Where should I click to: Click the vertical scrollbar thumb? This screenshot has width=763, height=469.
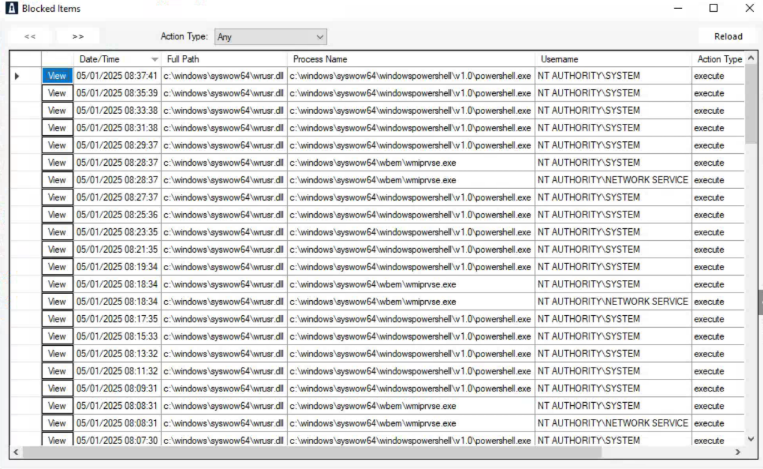pos(751,104)
